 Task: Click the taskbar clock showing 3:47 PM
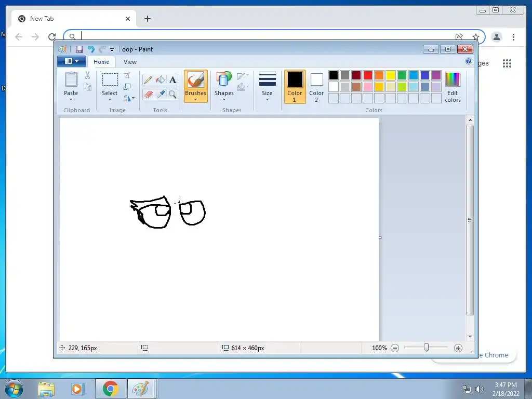click(506, 389)
